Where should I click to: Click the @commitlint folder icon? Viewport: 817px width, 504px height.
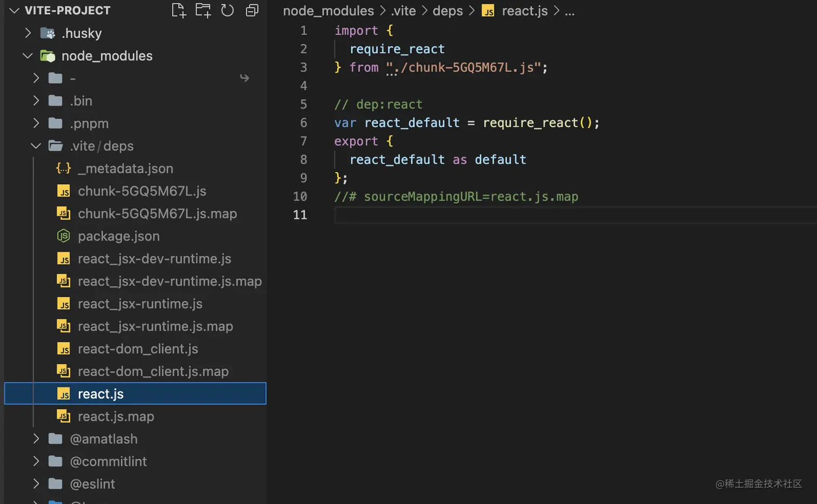coord(55,461)
